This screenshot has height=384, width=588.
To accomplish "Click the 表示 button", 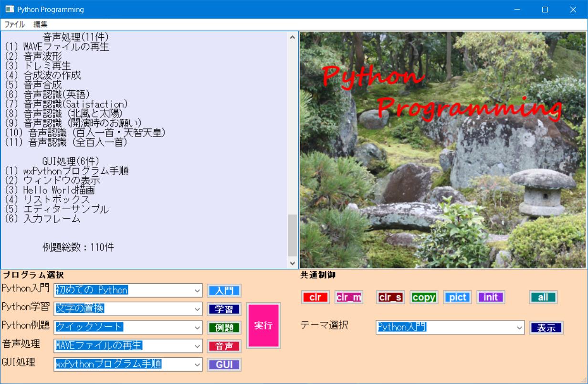I will 546,328.
